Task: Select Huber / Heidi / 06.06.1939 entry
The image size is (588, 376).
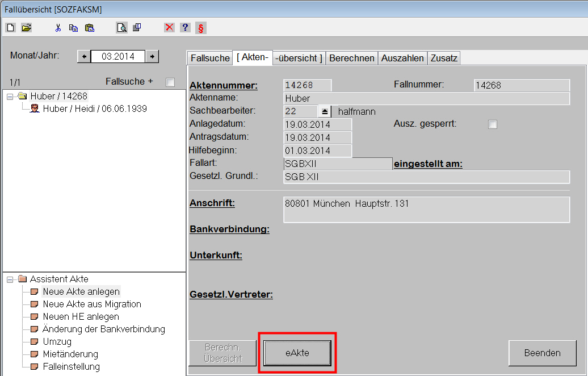Action: click(x=94, y=108)
